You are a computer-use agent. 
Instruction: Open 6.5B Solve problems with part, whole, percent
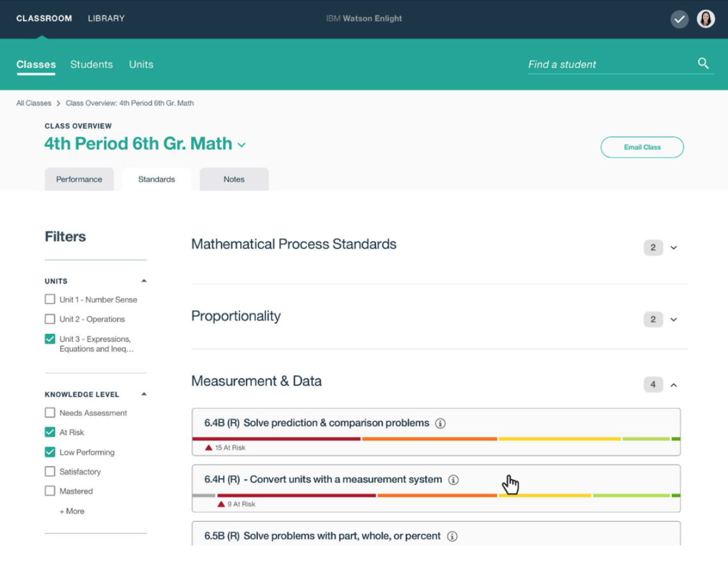[436, 533]
